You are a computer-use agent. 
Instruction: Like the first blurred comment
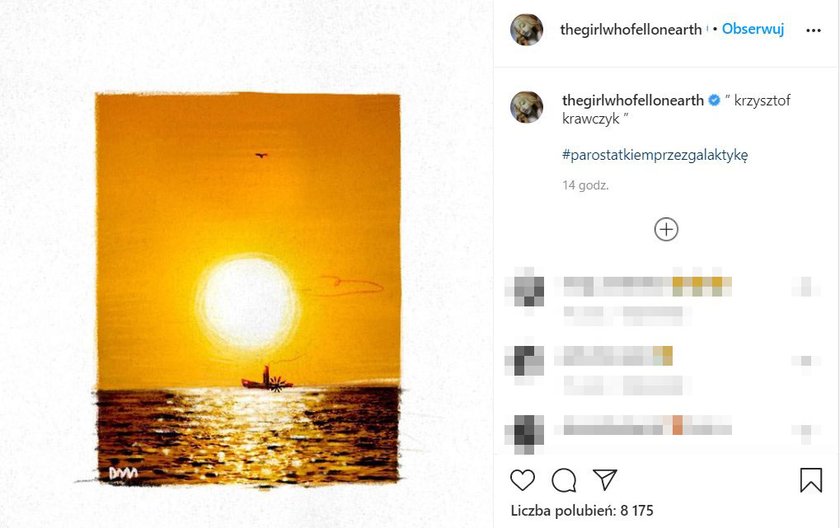[x=806, y=286]
